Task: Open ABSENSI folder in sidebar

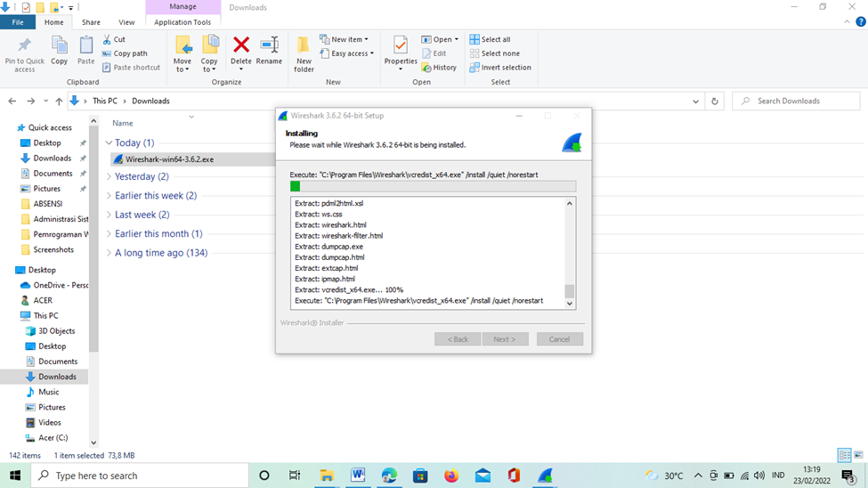Action: coord(47,204)
